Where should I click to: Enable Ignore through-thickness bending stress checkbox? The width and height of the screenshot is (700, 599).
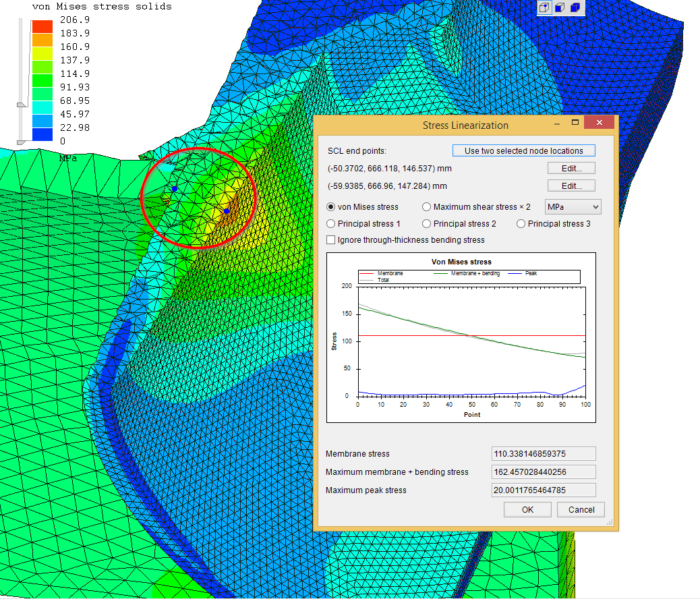tap(331, 240)
